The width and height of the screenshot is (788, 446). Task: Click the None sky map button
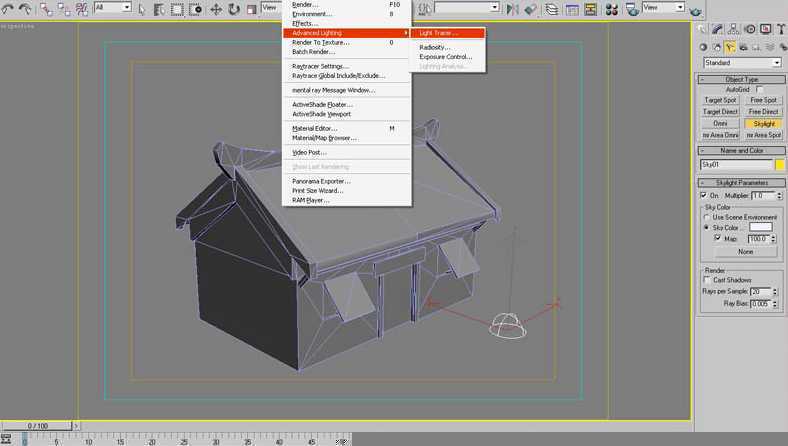point(746,251)
